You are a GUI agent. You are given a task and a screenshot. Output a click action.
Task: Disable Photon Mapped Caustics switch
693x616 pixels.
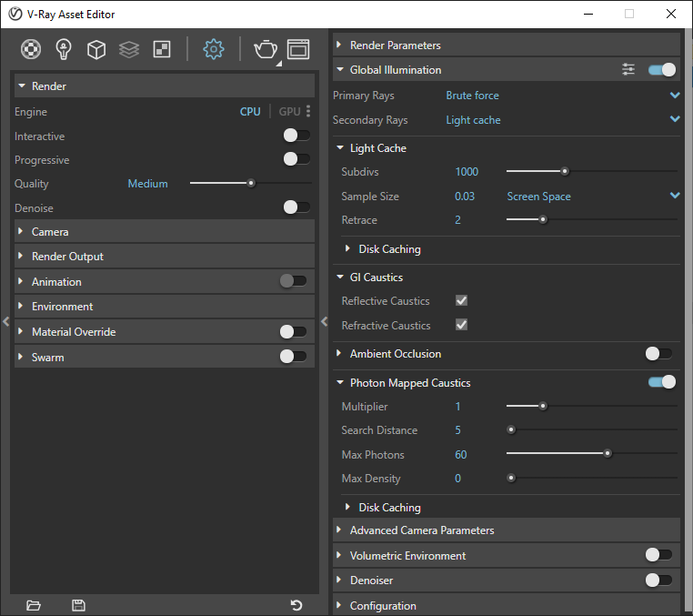(661, 382)
